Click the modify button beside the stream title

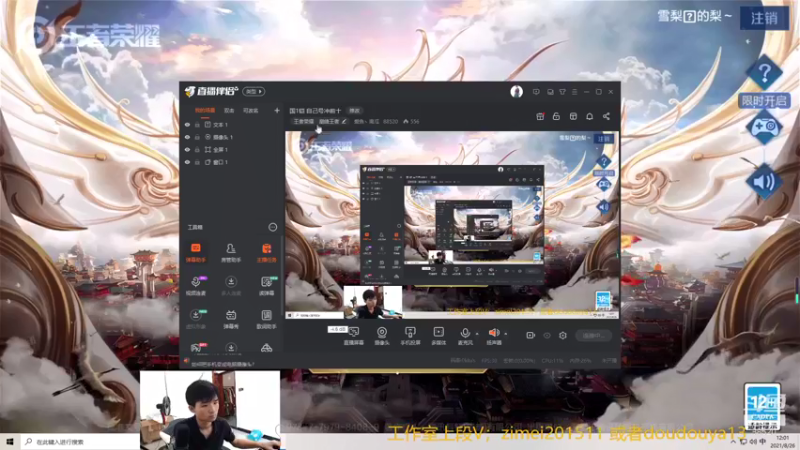pyautogui.click(x=354, y=110)
